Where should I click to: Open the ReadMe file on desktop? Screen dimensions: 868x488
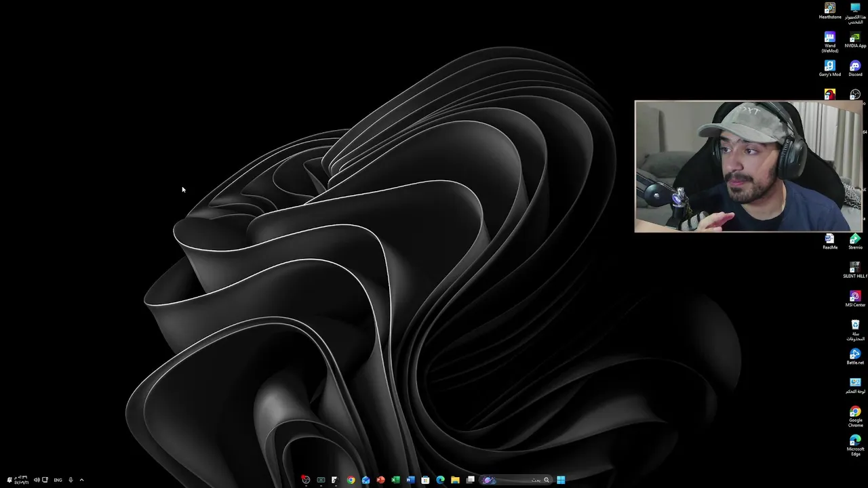pyautogui.click(x=830, y=241)
